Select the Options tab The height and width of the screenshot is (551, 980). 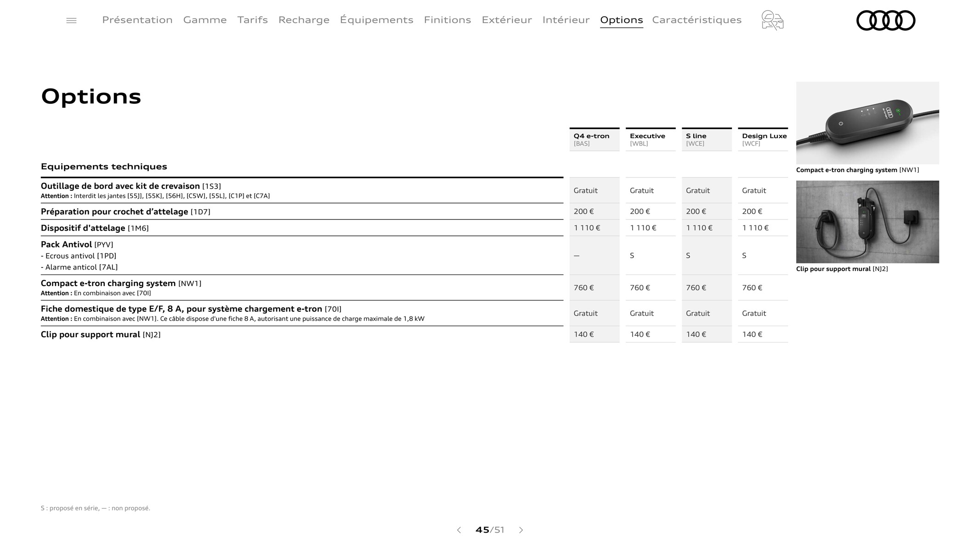pyautogui.click(x=622, y=20)
